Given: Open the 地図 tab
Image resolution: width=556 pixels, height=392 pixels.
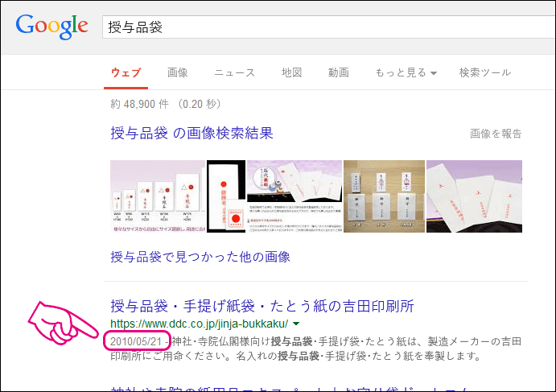Looking at the screenshot, I should pyautogui.click(x=292, y=72).
